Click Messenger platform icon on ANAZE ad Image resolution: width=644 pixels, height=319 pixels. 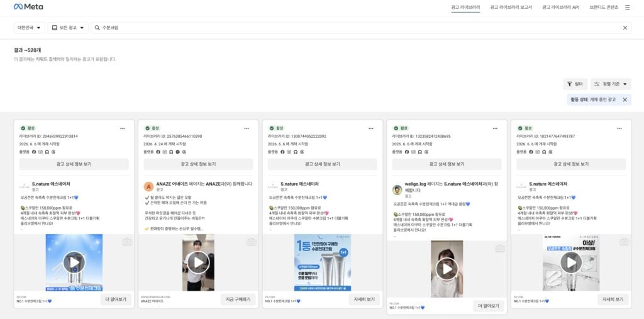(x=178, y=152)
